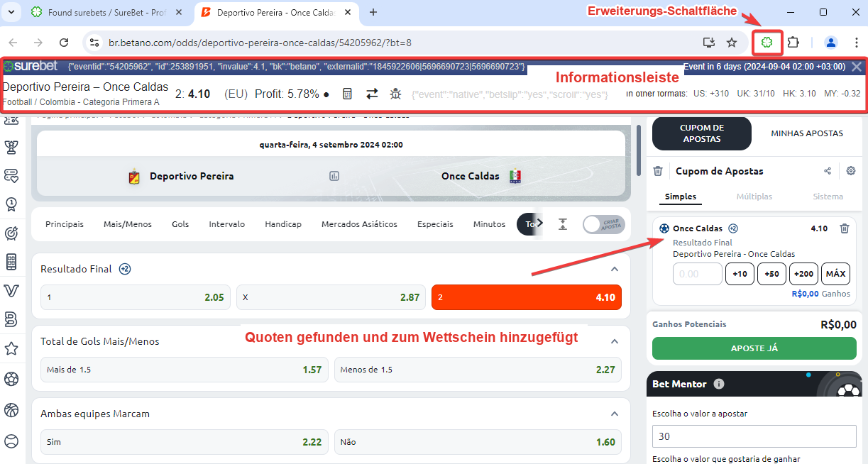This screenshot has height=464, width=868.
Task: Switch to the Mais/Menos market tab
Action: [128, 224]
